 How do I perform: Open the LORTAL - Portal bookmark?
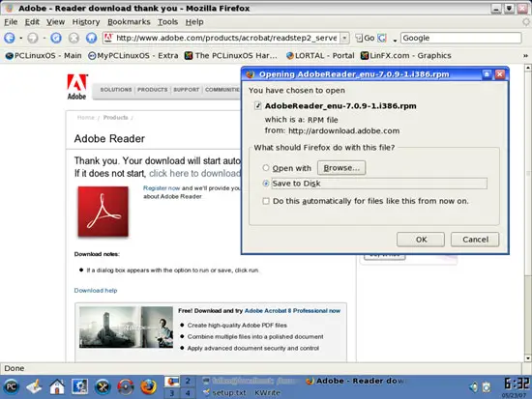pos(320,56)
